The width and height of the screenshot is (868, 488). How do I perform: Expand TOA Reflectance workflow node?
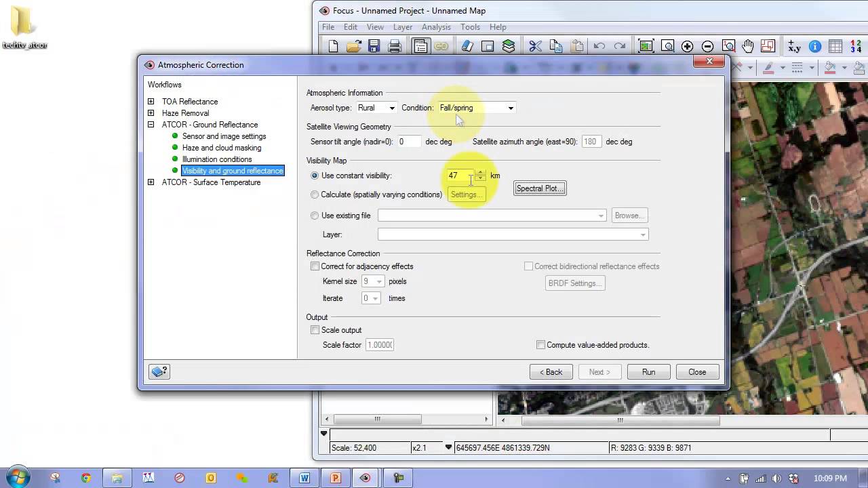tap(151, 102)
